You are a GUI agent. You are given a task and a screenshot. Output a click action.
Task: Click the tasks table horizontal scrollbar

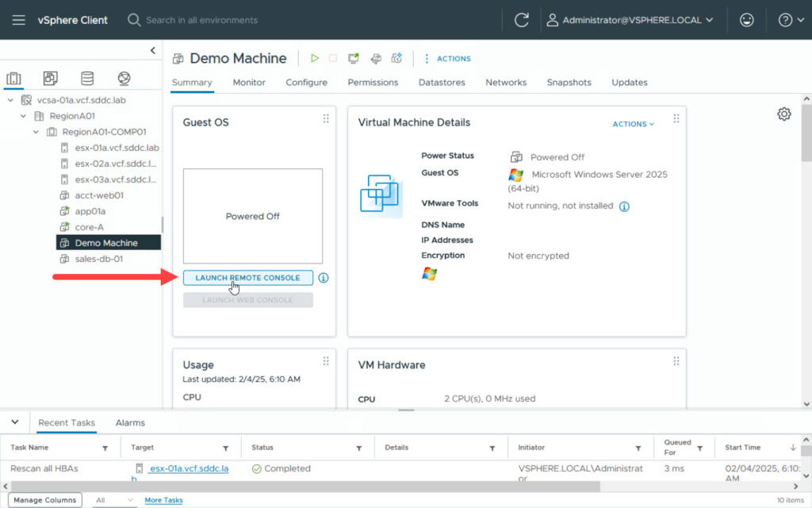(x=305, y=487)
